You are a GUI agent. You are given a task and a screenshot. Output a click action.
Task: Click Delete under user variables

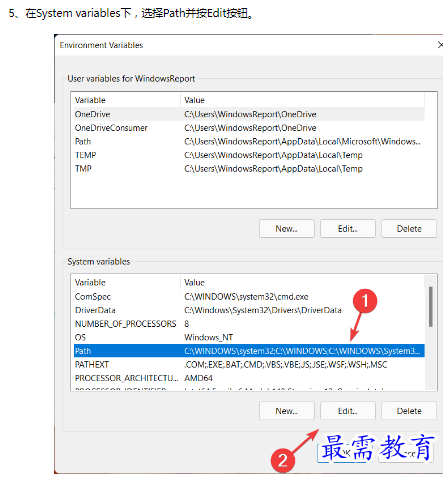click(409, 229)
